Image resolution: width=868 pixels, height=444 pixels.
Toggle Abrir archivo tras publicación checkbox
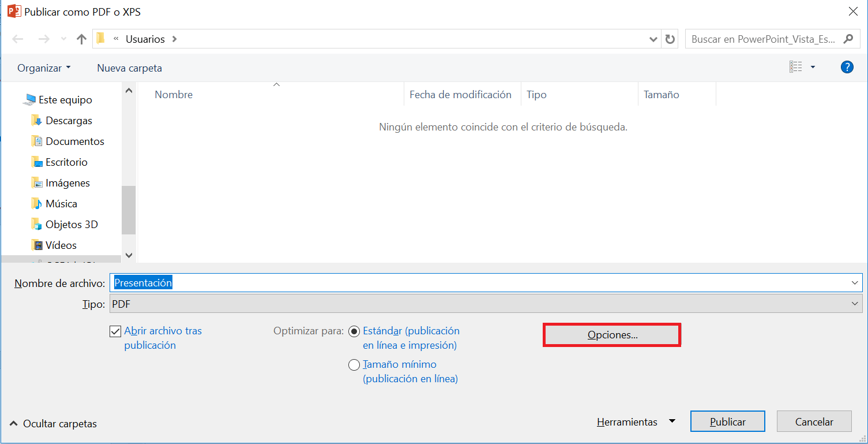(x=115, y=331)
